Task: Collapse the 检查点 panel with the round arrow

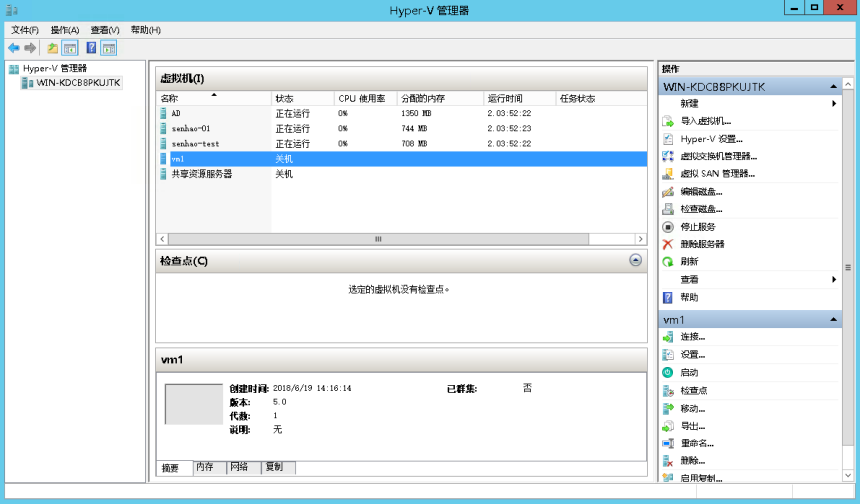Action: (x=635, y=260)
